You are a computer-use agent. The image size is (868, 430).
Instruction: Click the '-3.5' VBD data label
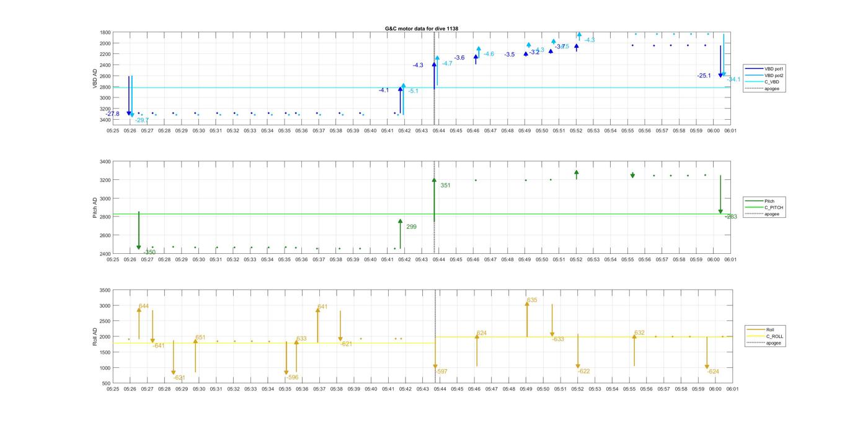tap(509, 55)
